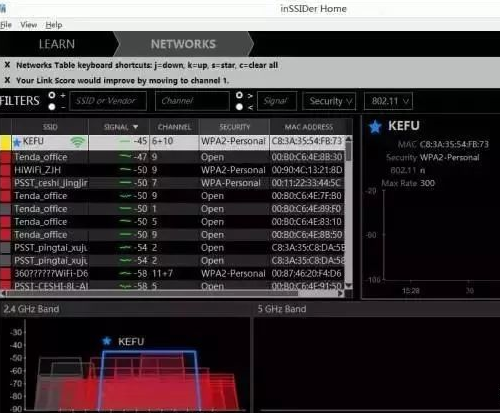500x413 pixels.
Task: Select Tenda_office row with MAC 00:B0:C6:4E:8B:30
Action: 172,157
